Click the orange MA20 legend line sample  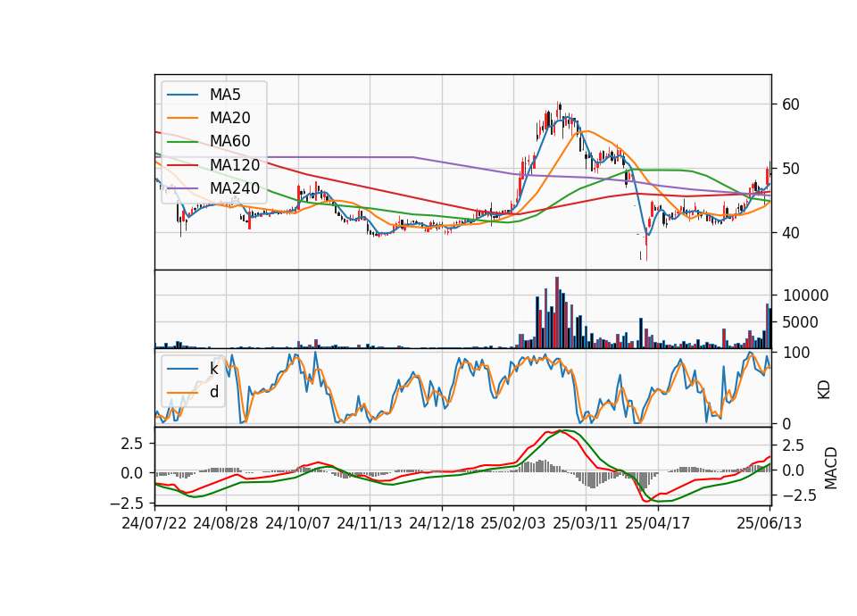point(182,118)
